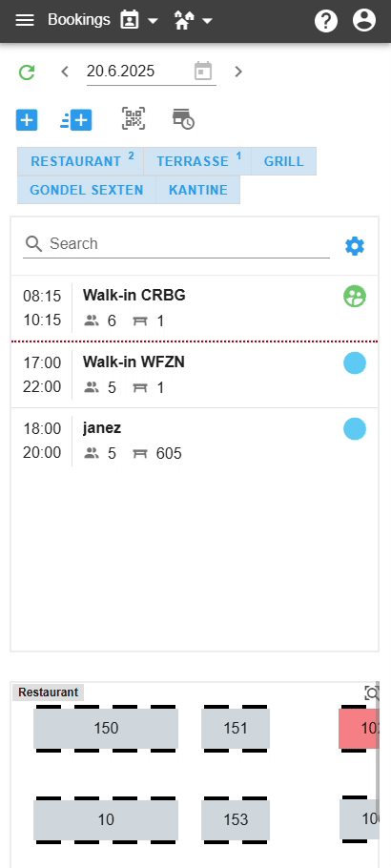Toggle the blue status circle of Walk-in WFZN

point(355,363)
